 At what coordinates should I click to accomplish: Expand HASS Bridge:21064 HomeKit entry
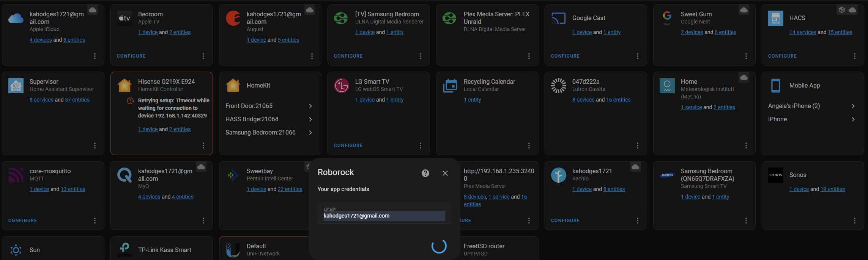270,119
